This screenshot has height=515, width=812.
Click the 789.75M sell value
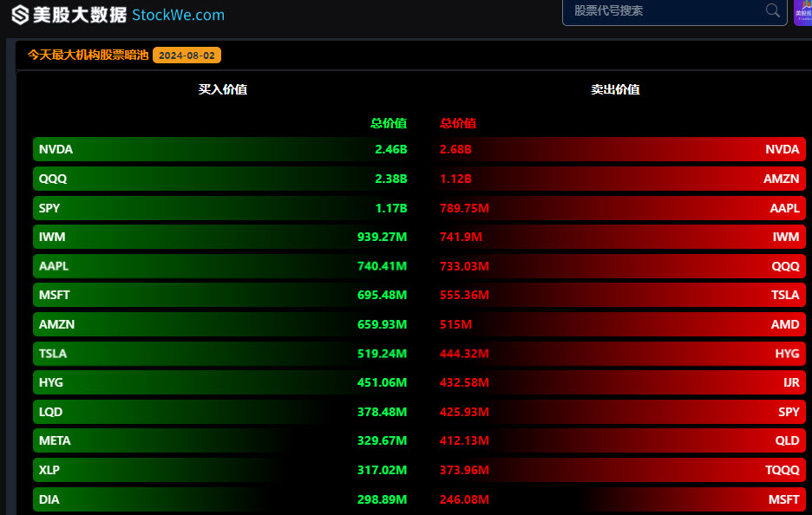464,208
